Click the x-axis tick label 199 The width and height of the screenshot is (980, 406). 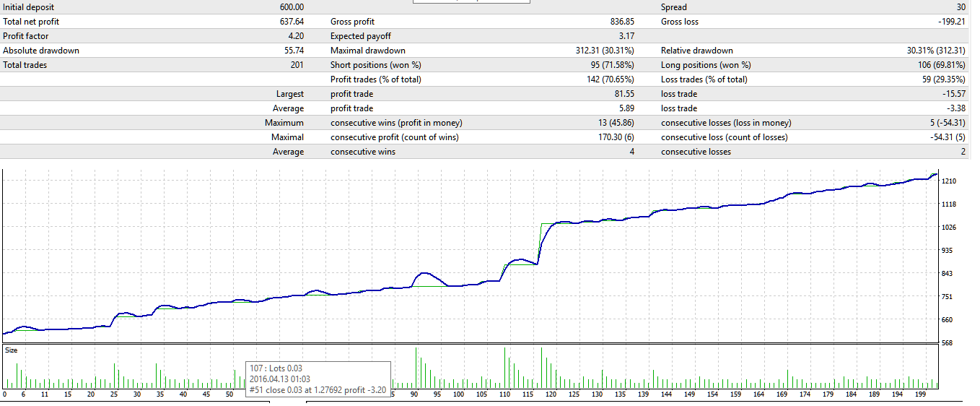point(919,394)
